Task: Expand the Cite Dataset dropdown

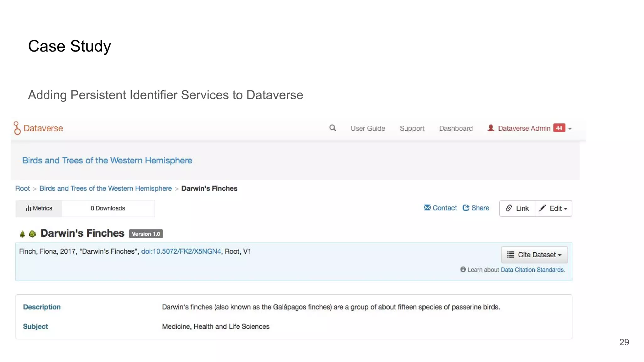Action: (x=534, y=255)
